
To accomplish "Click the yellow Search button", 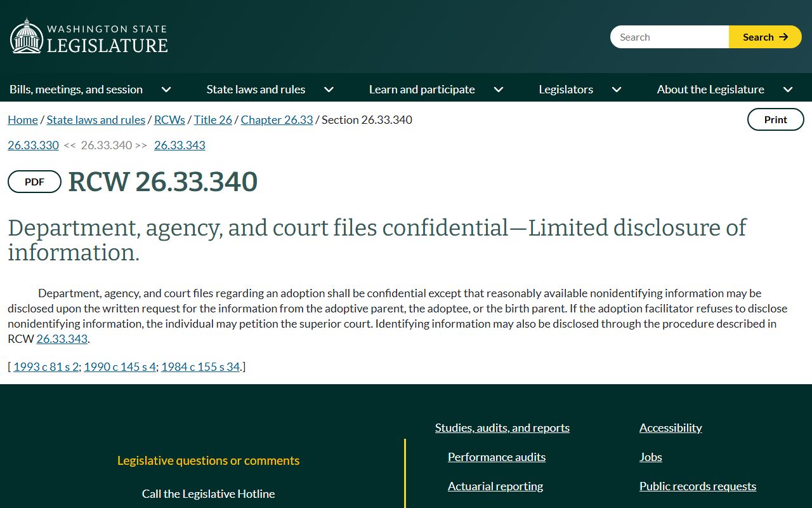I will [x=765, y=37].
